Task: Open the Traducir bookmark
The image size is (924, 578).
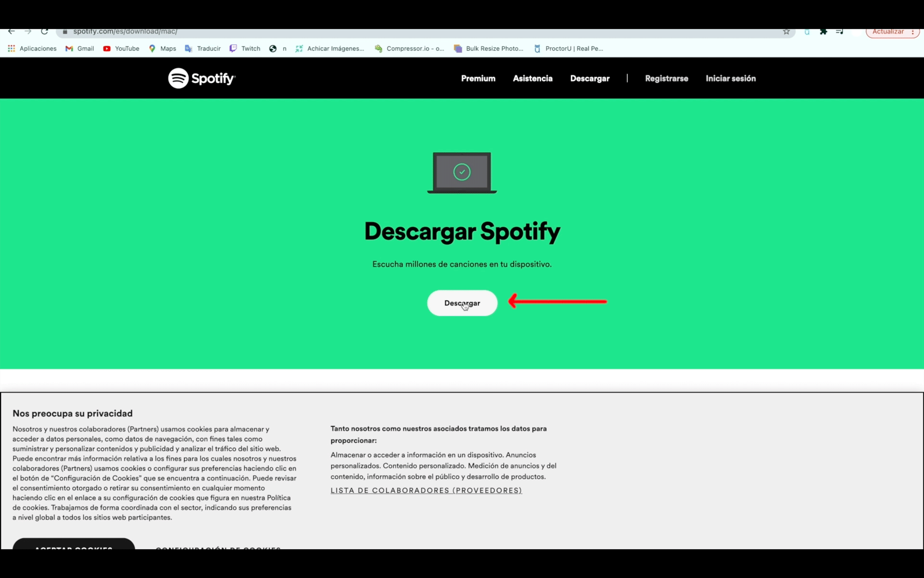Action: [203, 49]
